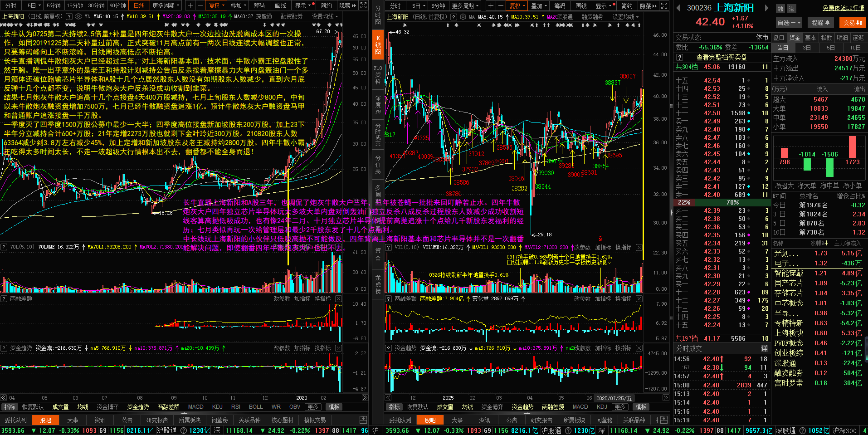Open help icon for full order book

pos(679,58)
